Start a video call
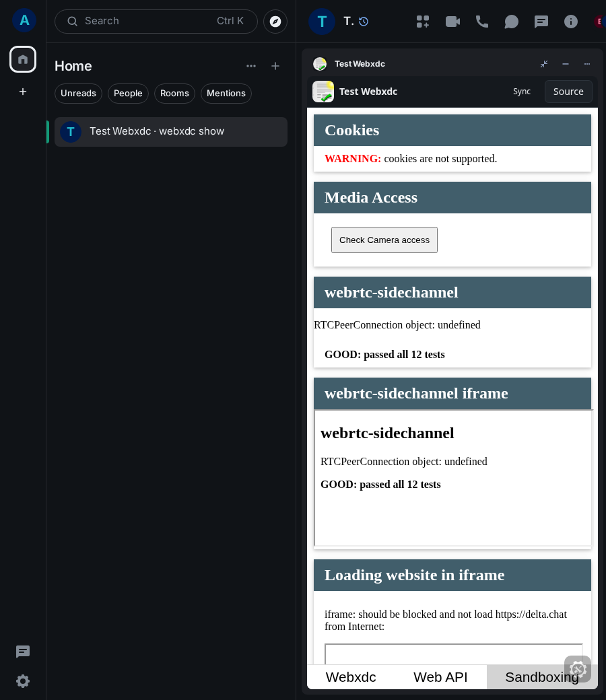 click(452, 22)
